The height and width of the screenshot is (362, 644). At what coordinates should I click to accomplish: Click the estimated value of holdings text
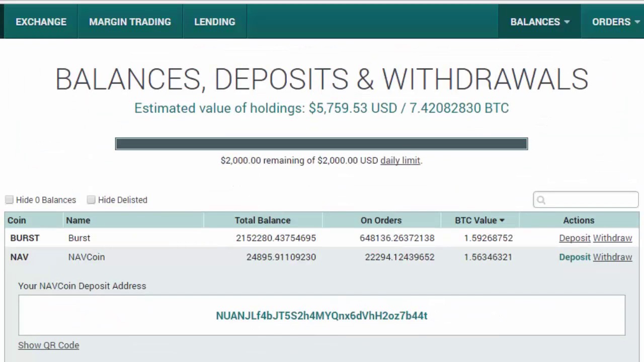point(321,108)
